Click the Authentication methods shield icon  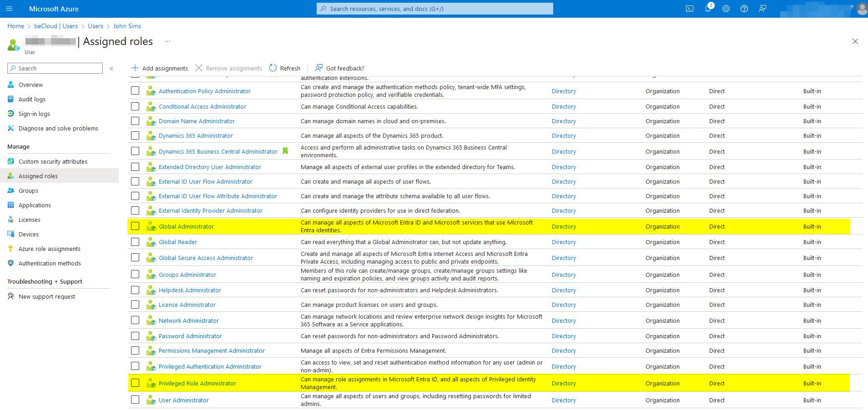coord(11,263)
